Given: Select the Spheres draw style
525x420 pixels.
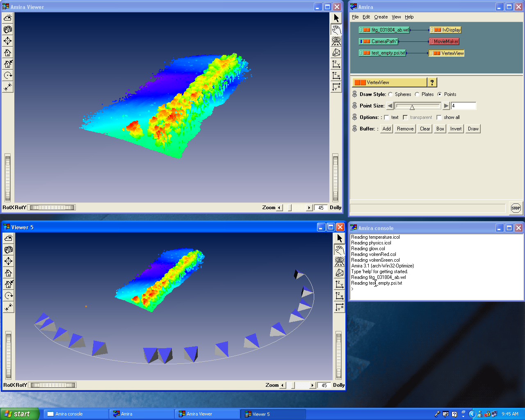Looking at the screenshot, I should pos(390,94).
